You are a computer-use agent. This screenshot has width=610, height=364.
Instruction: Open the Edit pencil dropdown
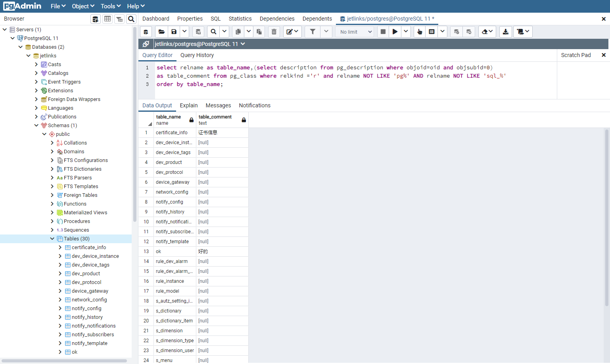pyautogui.click(x=292, y=32)
